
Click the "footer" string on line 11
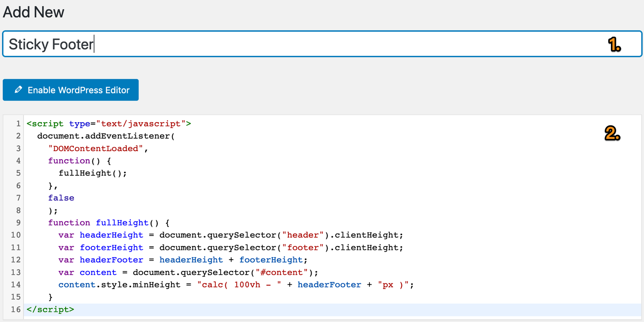tap(303, 248)
